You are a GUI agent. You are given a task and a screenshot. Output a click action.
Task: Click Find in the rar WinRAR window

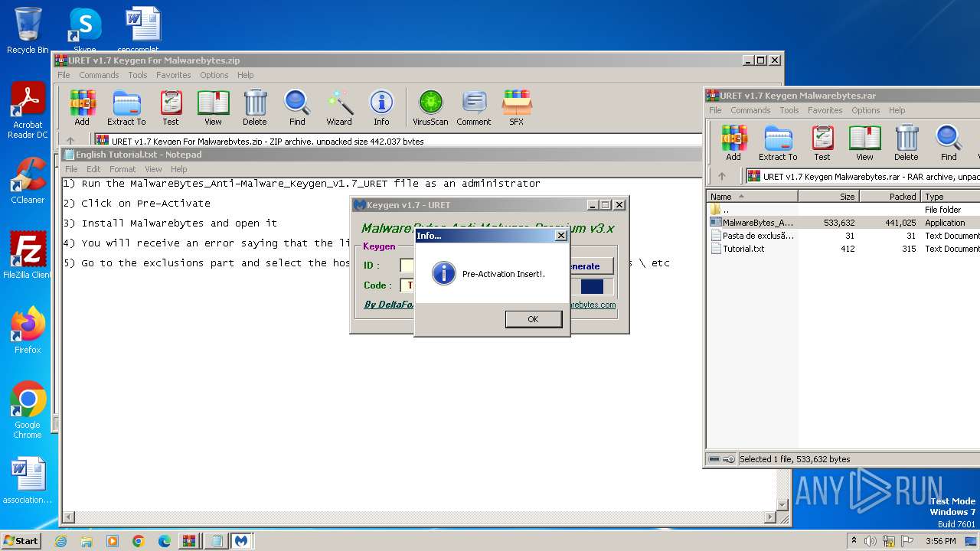(x=949, y=143)
